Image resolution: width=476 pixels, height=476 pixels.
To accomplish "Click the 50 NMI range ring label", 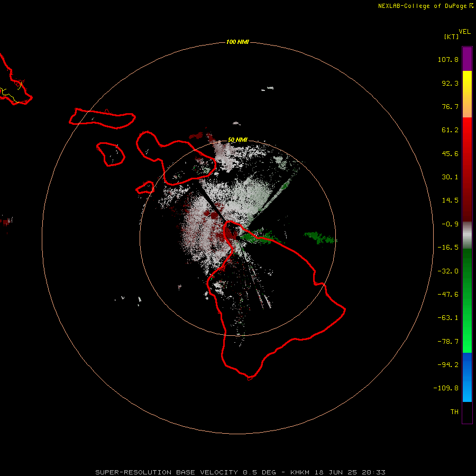I will tap(237, 140).
